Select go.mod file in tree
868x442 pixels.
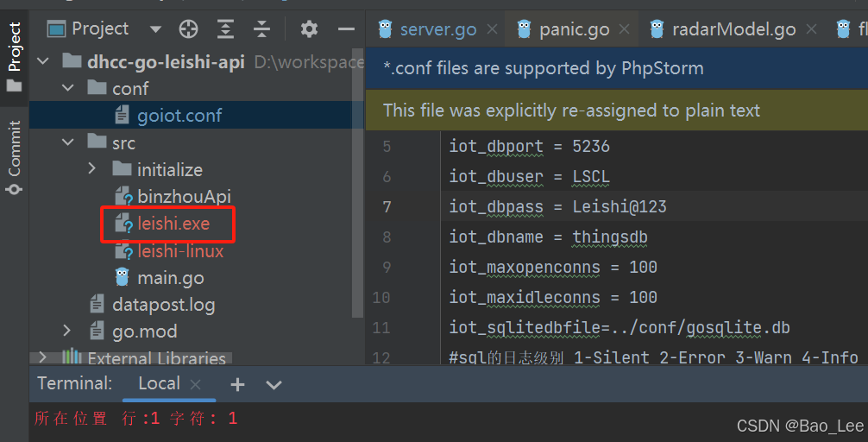(144, 331)
